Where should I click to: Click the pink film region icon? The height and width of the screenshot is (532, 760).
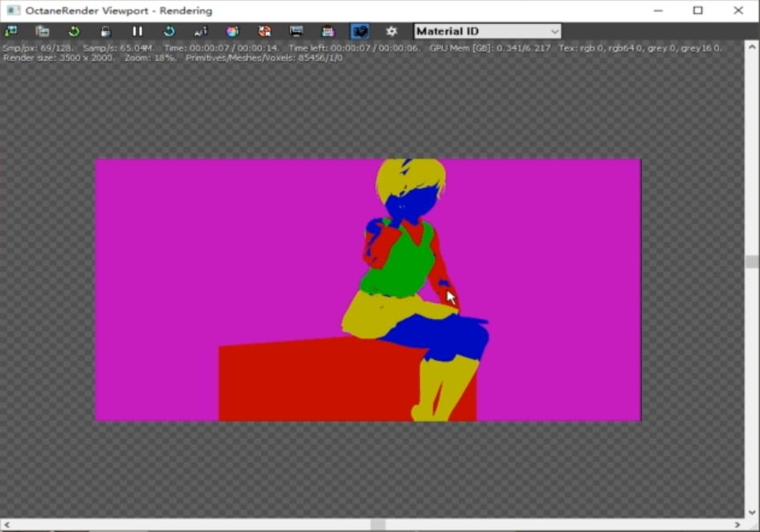tap(328, 31)
